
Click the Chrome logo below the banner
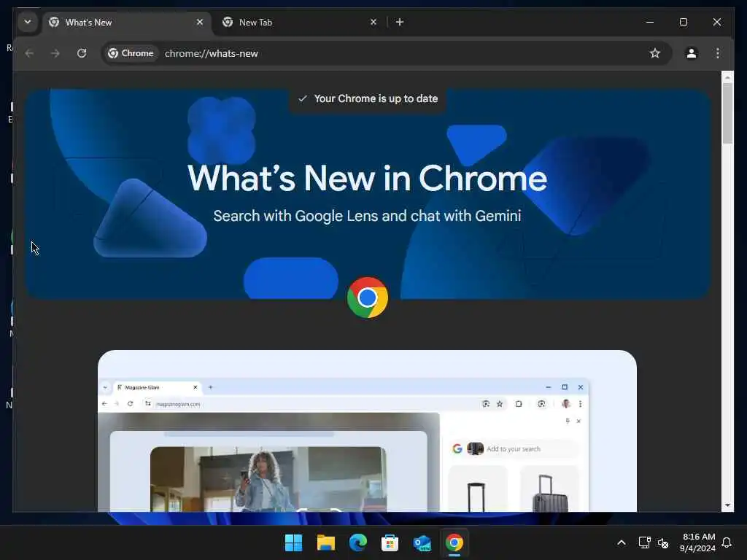coord(368,297)
